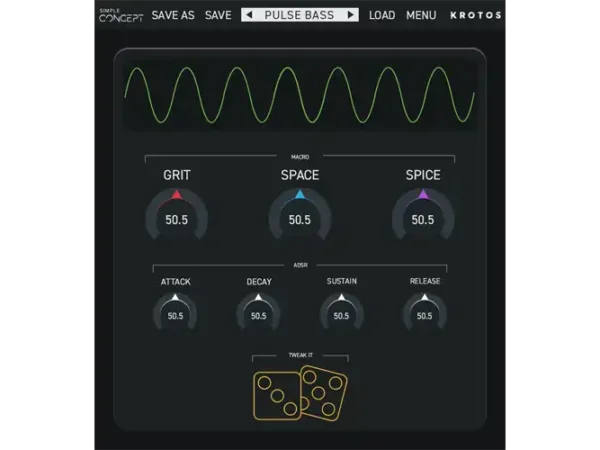Go to the previous preset arrow
The height and width of the screenshot is (450, 600).
coord(249,15)
